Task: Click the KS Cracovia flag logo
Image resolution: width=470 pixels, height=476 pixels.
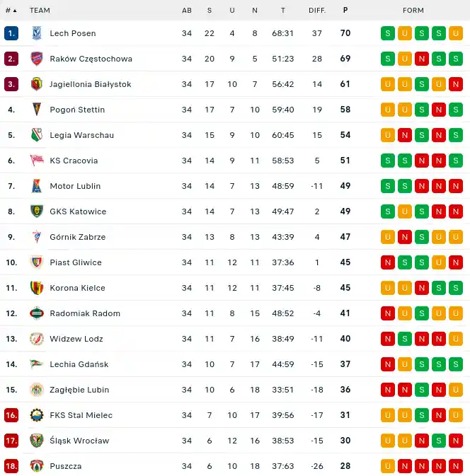Action: point(37,161)
